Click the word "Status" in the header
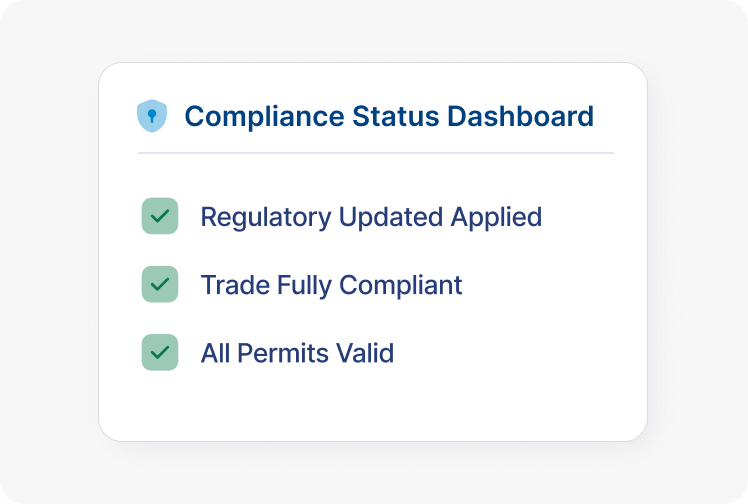The width and height of the screenshot is (748, 504). (396, 116)
